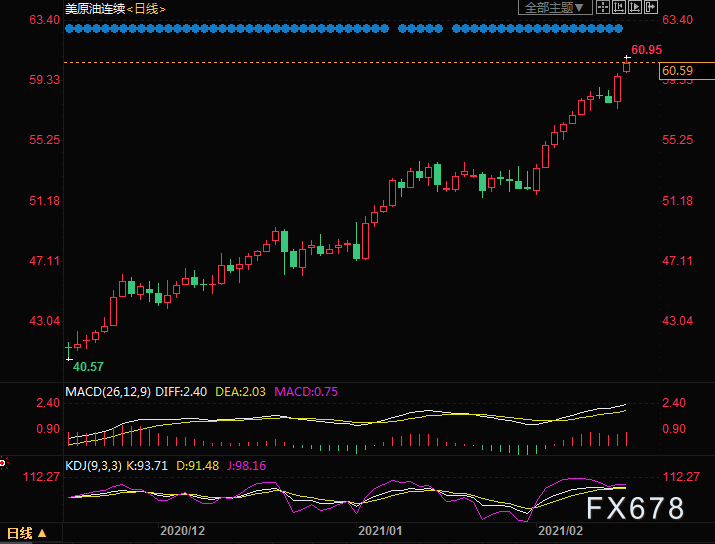Click the K:93.71 value
The width and height of the screenshot is (715, 544).
pyautogui.click(x=147, y=466)
